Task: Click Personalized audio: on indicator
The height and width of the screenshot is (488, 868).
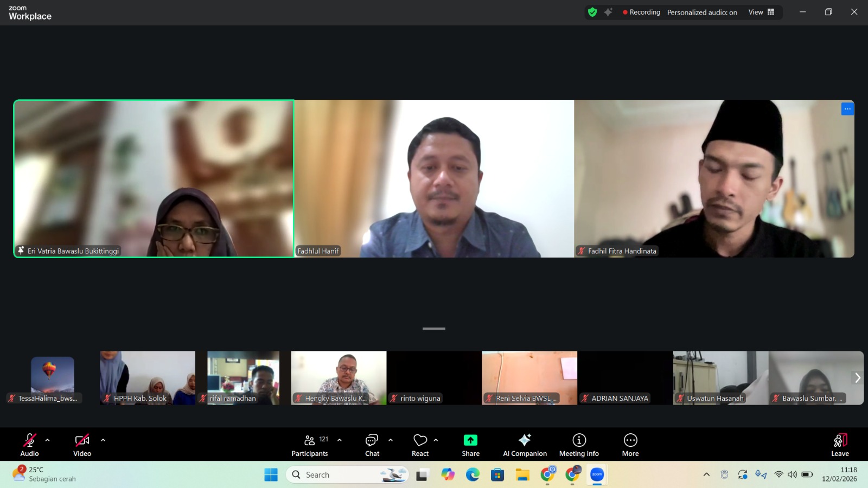Action: pos(702,12)
